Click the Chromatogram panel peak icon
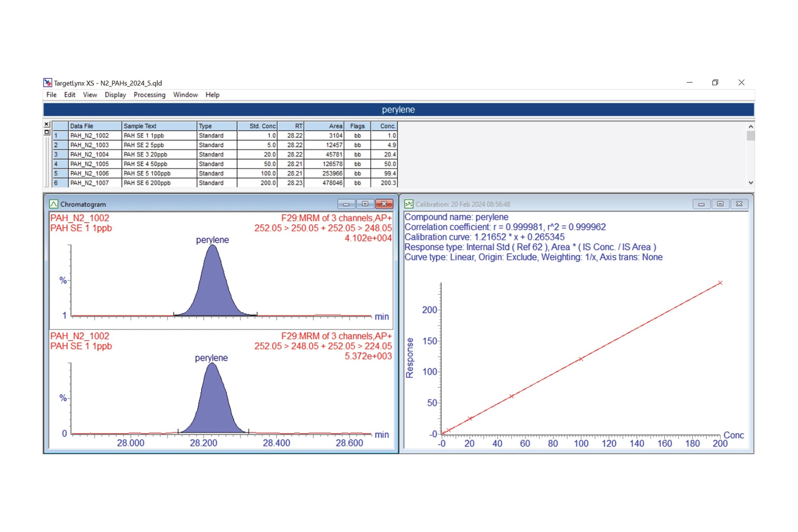 click(53, 204)
